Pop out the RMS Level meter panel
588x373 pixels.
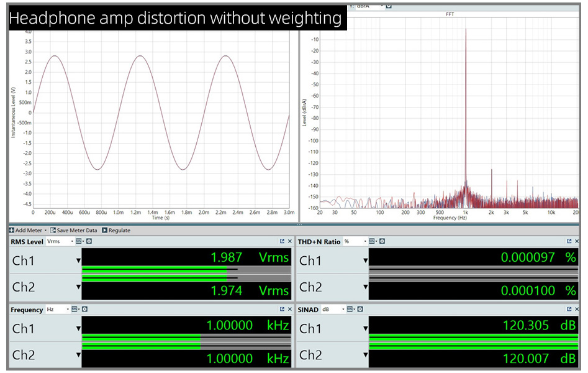coord(282,241)
